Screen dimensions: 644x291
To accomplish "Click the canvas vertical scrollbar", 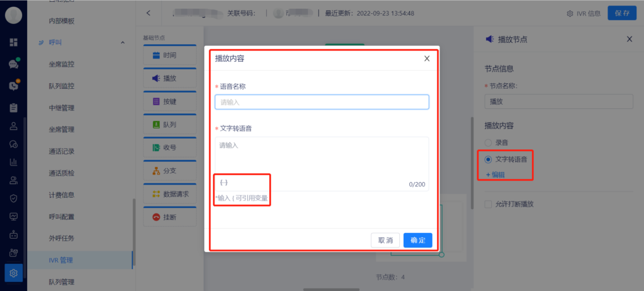I will coord(472,163).
